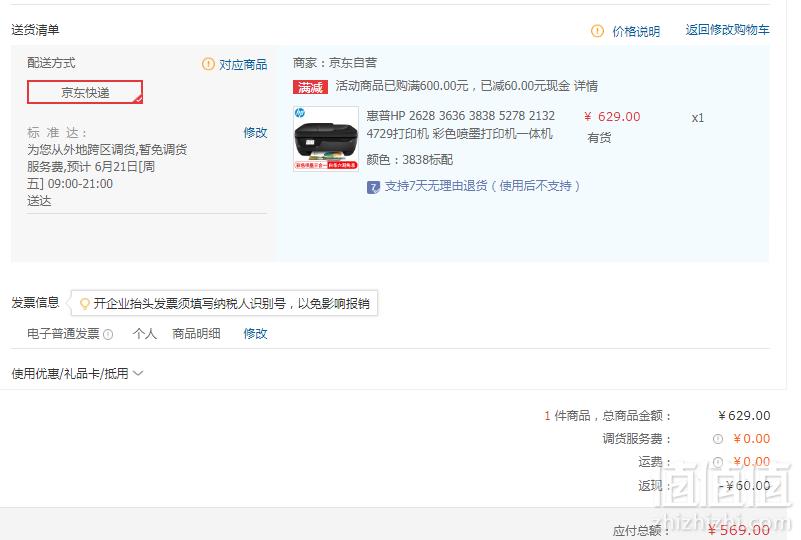
Task: Open the 对应商品 link
Action: [x=243, y=64]
